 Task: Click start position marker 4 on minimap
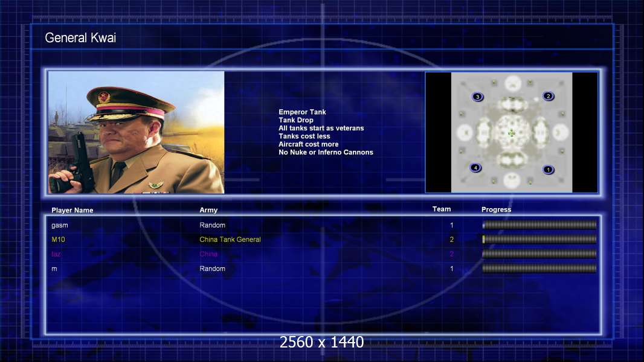[x=475, y=168]
